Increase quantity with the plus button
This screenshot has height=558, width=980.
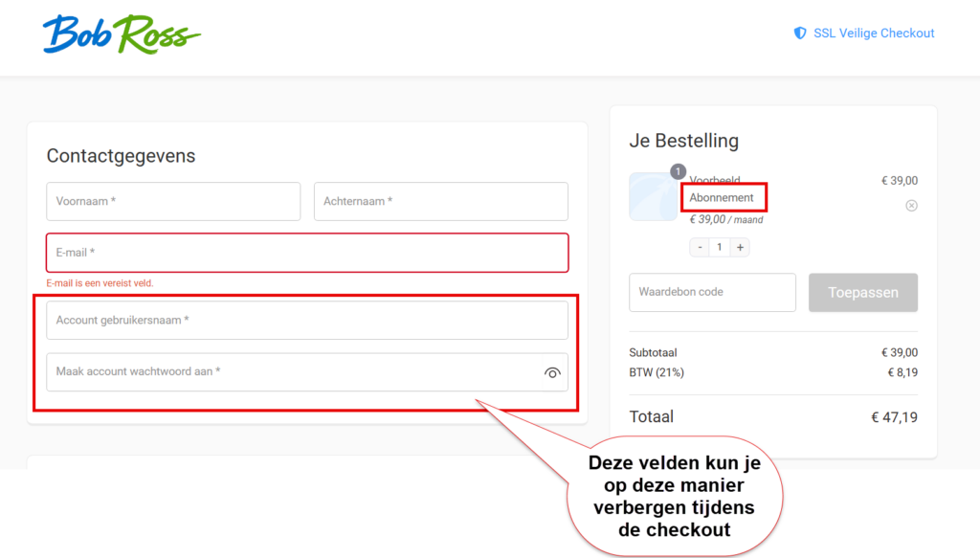tap(739, 247)
